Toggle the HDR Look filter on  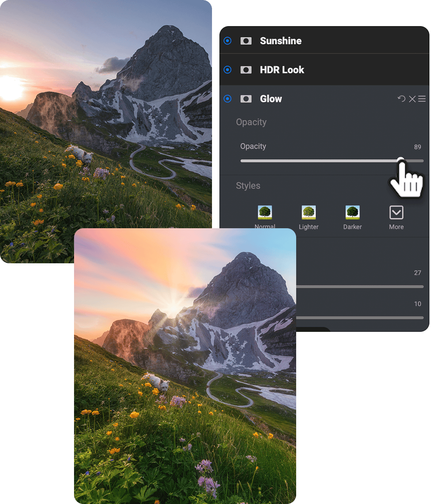click(x=228, y=70)
